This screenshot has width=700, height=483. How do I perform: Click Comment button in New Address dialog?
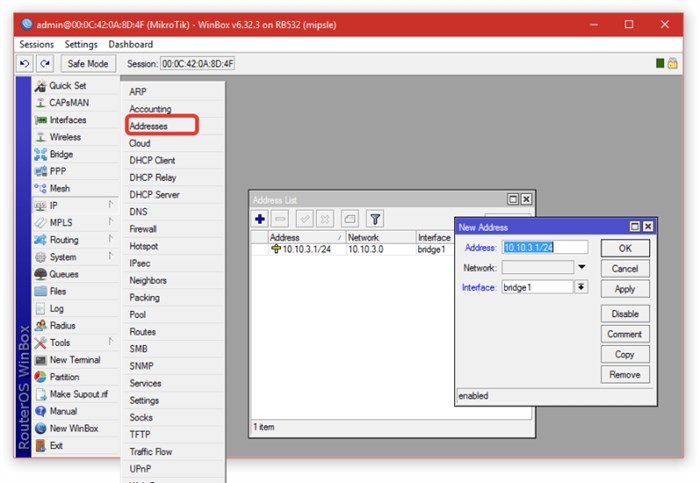tap(625, 334)
